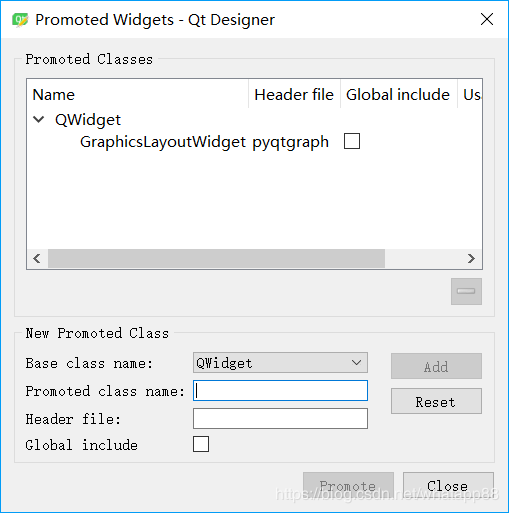509x513 pixels.
Task: Click the Header file column header
Action: click(294, 95)
